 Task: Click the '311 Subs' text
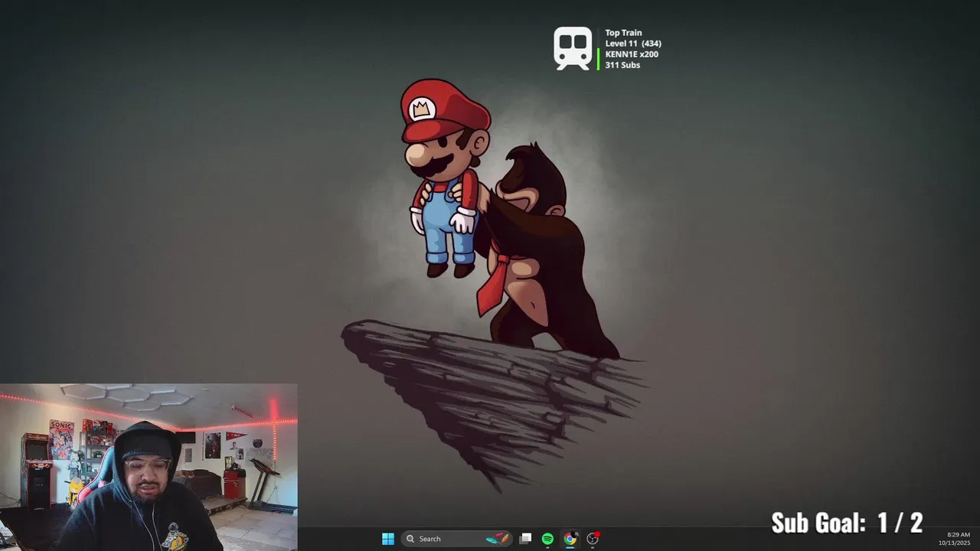(x=622, y=65)
